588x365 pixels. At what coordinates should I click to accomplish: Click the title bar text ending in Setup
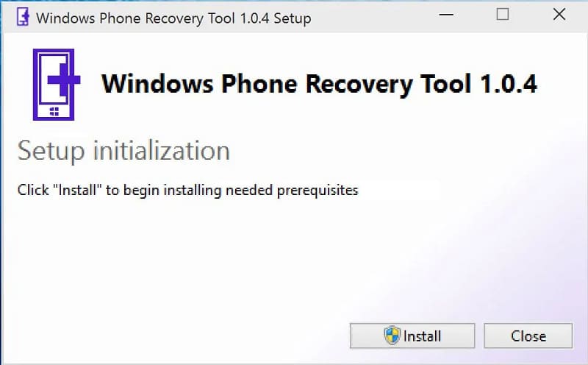click(x=173, y=18)
